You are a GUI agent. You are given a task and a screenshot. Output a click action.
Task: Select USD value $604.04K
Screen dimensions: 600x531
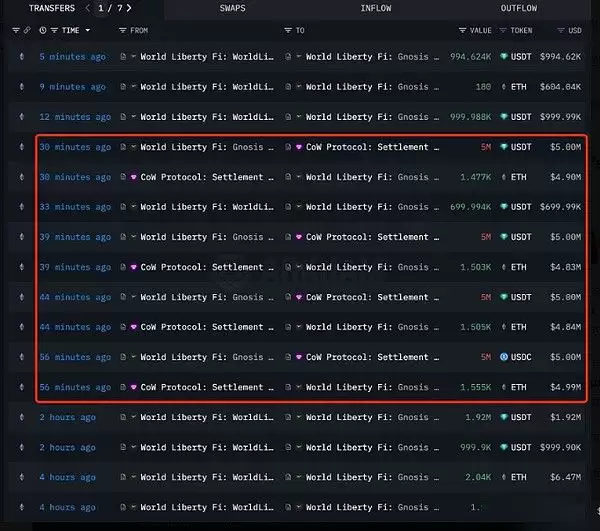(x=560, y=87)
